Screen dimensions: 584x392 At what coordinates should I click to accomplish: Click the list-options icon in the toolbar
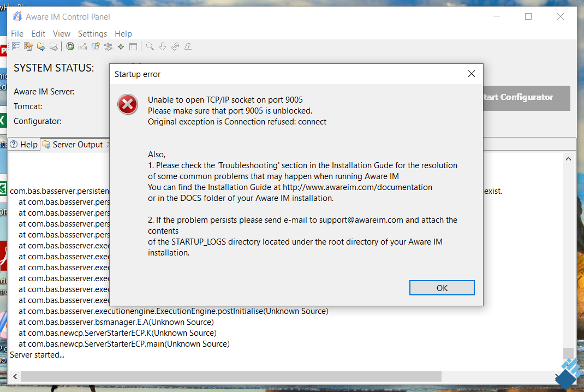16,46
